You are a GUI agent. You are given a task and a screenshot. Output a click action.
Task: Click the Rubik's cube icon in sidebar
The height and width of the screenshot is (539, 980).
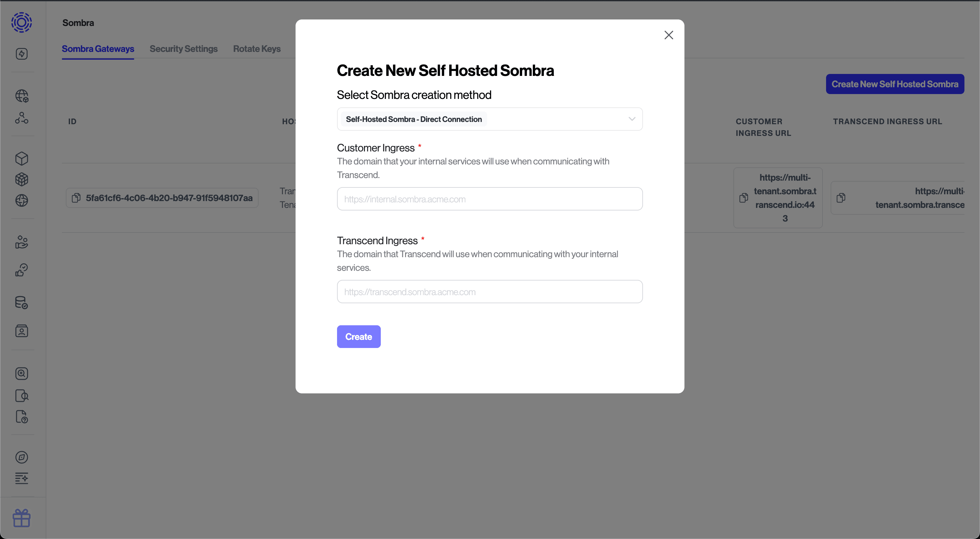(22, 179)
